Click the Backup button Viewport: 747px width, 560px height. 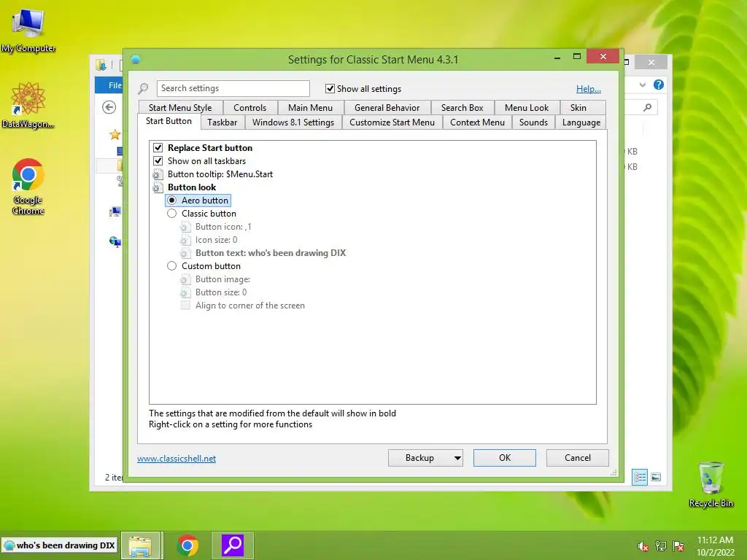[419, 458]
